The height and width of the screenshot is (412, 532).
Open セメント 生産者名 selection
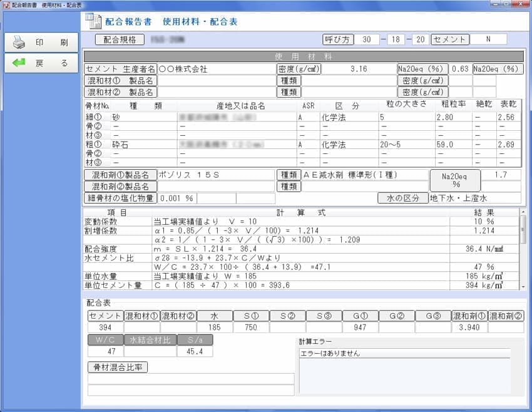coord(120,69)
